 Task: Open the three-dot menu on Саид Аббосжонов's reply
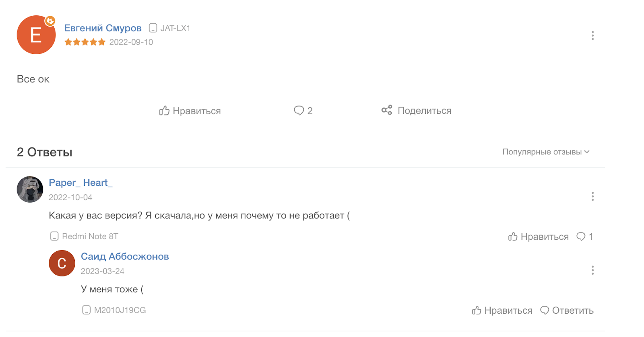point(592,271)
